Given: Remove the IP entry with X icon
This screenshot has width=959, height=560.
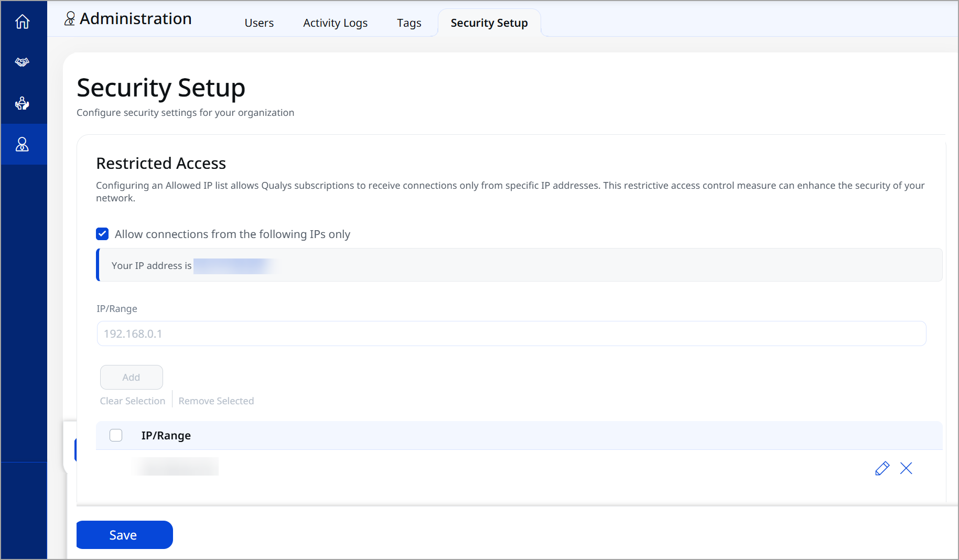Looking at the screenshot, I should click(906, 468).
